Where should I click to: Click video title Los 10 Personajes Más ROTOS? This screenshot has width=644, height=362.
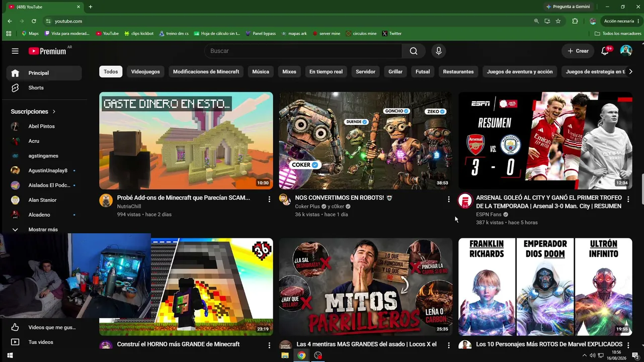(x=549, y=344)
